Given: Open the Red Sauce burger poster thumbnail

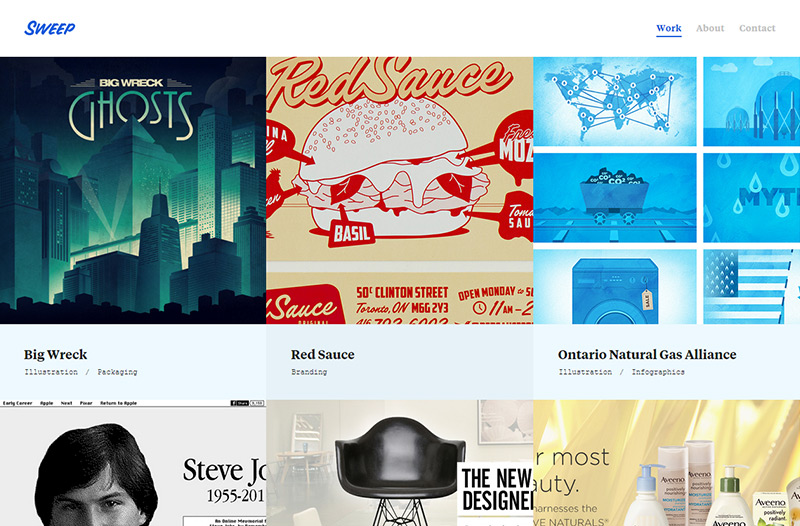Looking at the screenshot, I should pyautogui.click(x=399, y=190).
